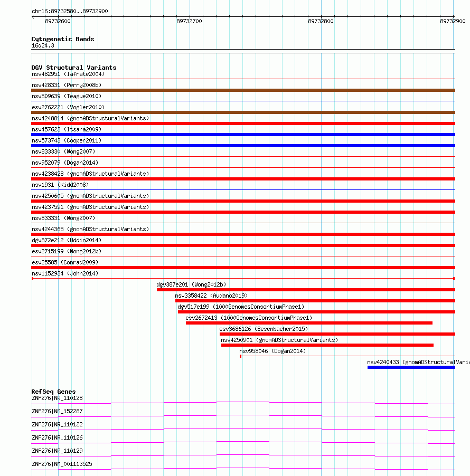Open esv2762221 (Vogler2010) variant entry
The height and width of the screenshot is (476, 470).
pos(68,108)
